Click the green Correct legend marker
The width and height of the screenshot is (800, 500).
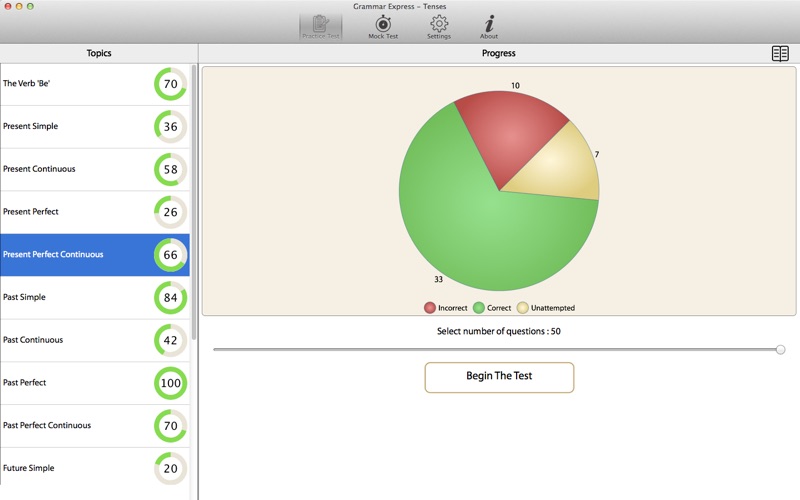pos(479,308)
